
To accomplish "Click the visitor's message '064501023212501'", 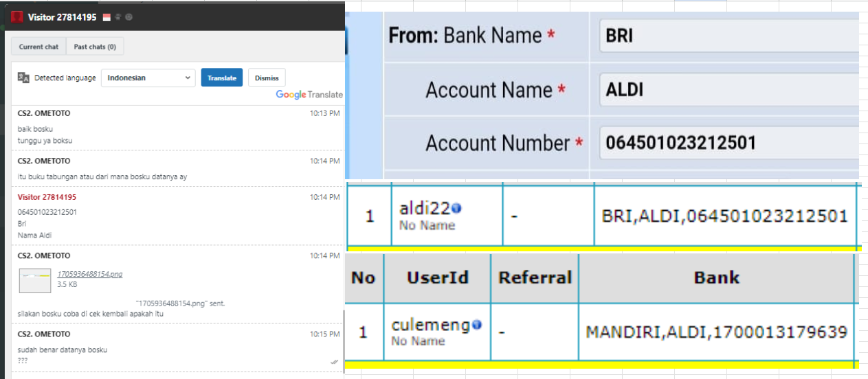I will (x=47, y=212).
